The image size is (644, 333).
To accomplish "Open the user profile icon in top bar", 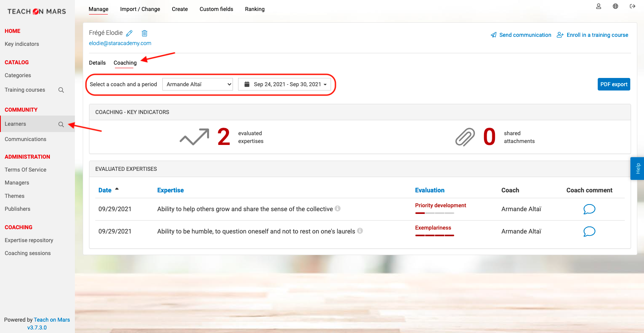I will click(x=599, y=6).
